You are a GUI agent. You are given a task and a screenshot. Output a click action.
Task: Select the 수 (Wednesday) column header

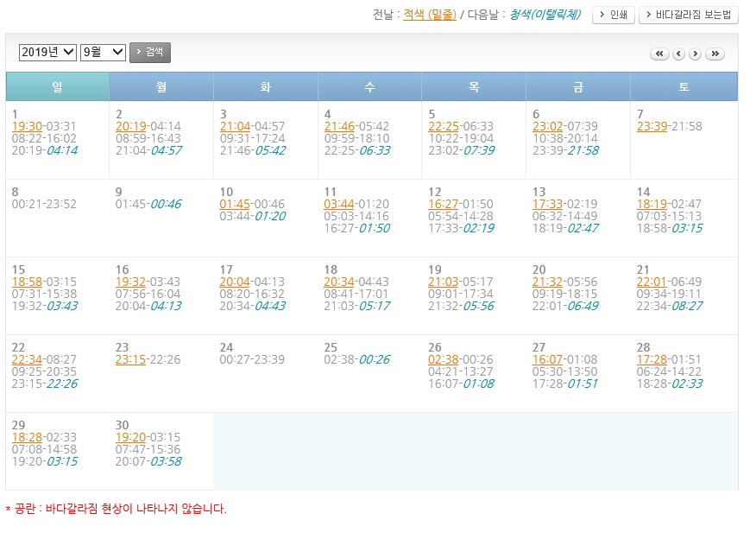coord(370,87)
